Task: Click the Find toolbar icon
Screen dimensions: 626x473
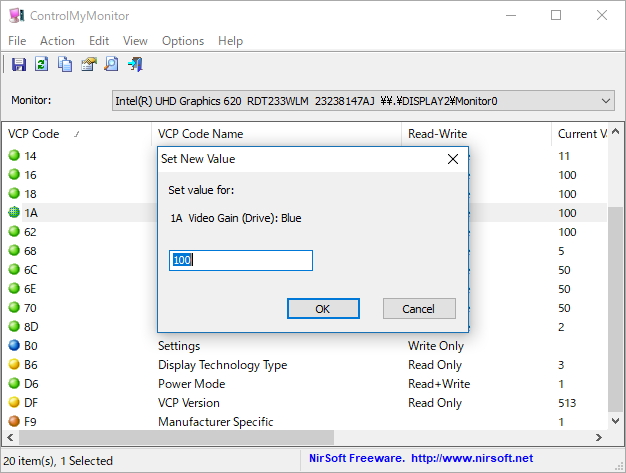Action: click(x=111, y=64)
